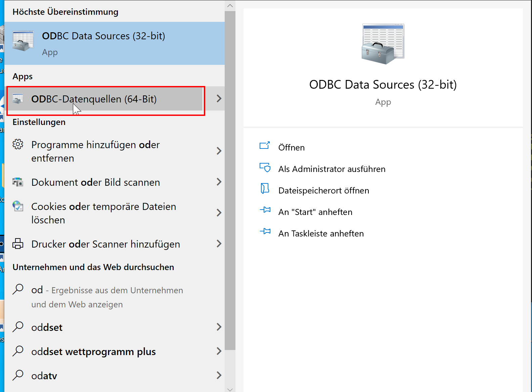This screenshot has height=392, width=532.
Task: Expand the ODBC-Datenquellen (64-Bit) chevron arrow
Action: [219, 98]
